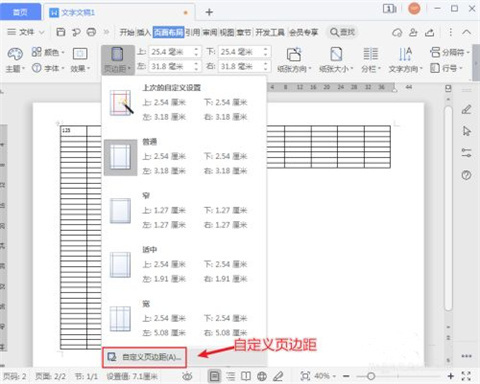The height and width of the screenshot is (384, 480).
Task: Click the 页边距 margins button
Action: 117,60
